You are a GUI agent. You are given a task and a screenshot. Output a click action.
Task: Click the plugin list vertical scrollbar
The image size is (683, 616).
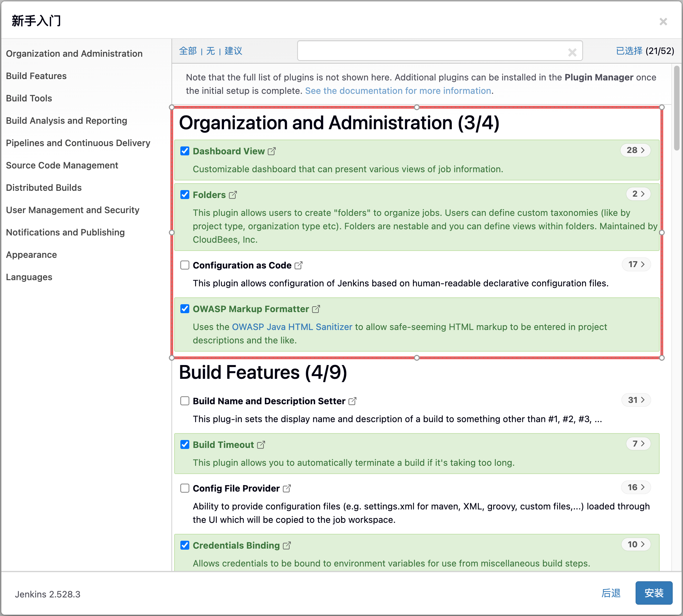tap(676, 109)
